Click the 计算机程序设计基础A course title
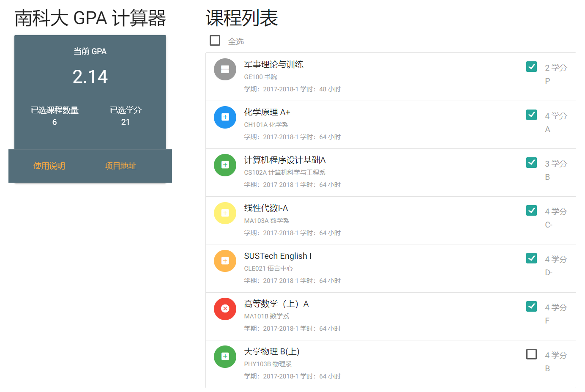Image resolution: width=585 pixels, height=392 pixels. coord(285,160)
